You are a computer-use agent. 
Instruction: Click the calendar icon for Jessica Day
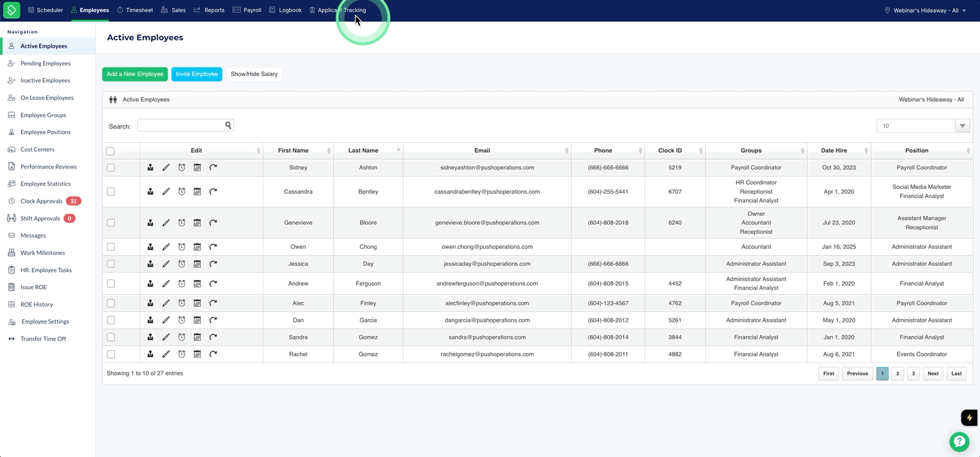click(x=197, y=264)
